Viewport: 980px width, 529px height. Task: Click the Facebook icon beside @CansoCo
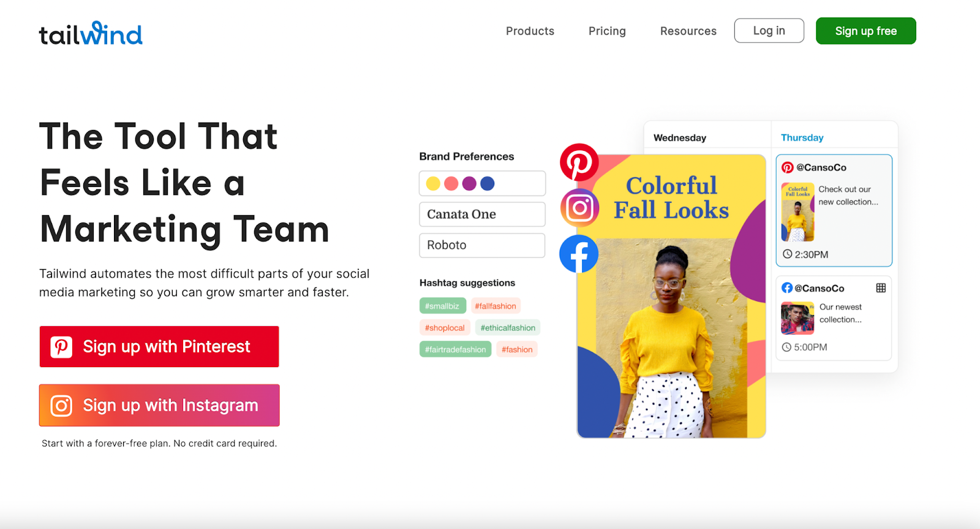click(x=787, y=287)
